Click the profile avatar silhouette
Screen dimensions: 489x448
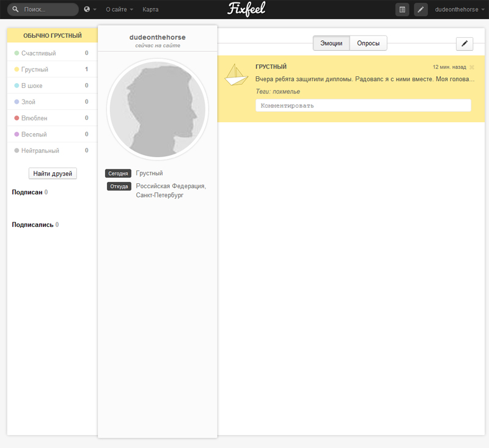158,109
